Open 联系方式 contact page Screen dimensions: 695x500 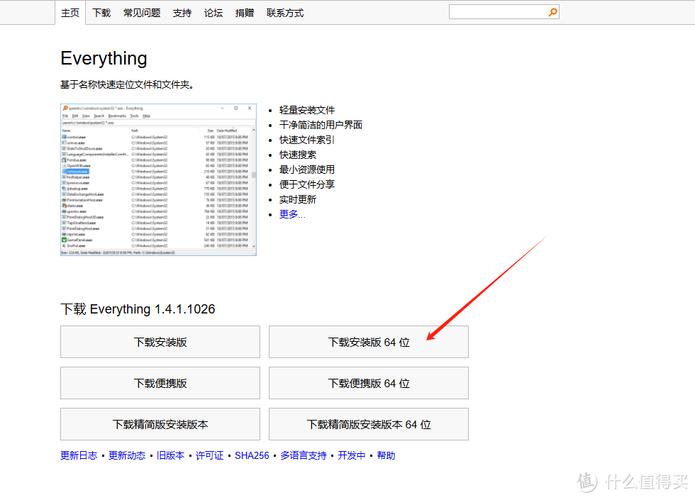tap(285, 13)
